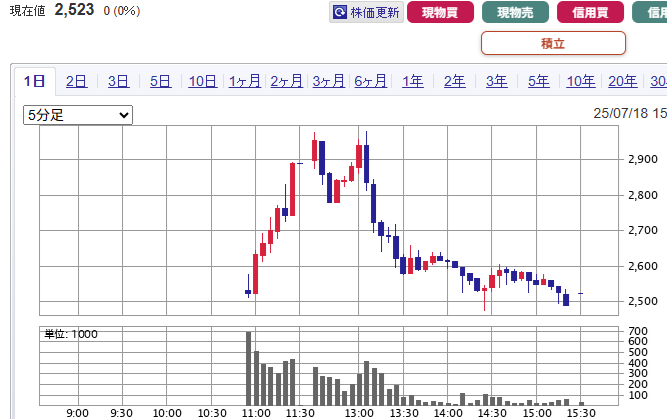Click the 単位: 1000 volume label
Image resolution: width=667 pixels, height=419 pixels.
(x=71, y=334)
